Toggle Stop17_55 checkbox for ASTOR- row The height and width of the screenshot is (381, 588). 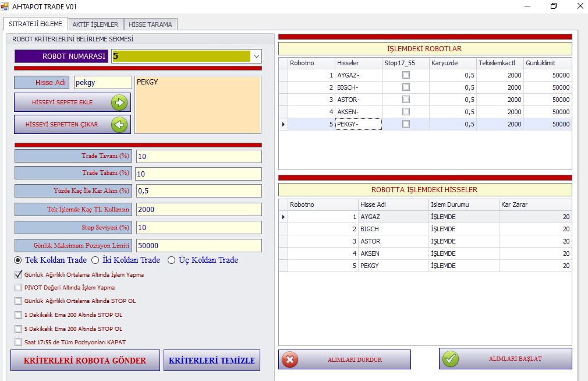pos(406,100)
